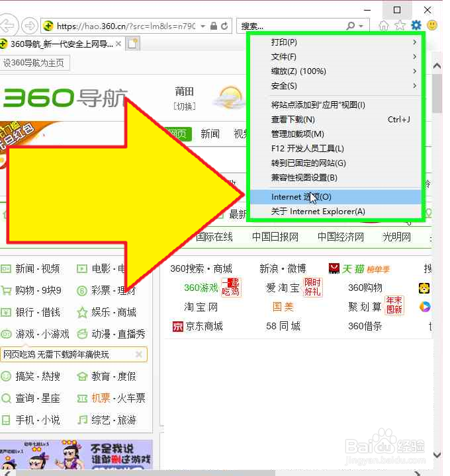Image resolution: width=450 pixels, height=476 pixels.
Task: Select Internet 选项(O) from the menu
Action: [x=336, y=197]
